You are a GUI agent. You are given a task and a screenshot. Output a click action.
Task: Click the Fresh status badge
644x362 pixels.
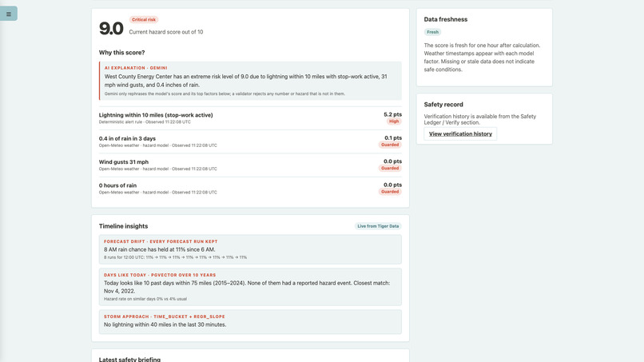432,32
